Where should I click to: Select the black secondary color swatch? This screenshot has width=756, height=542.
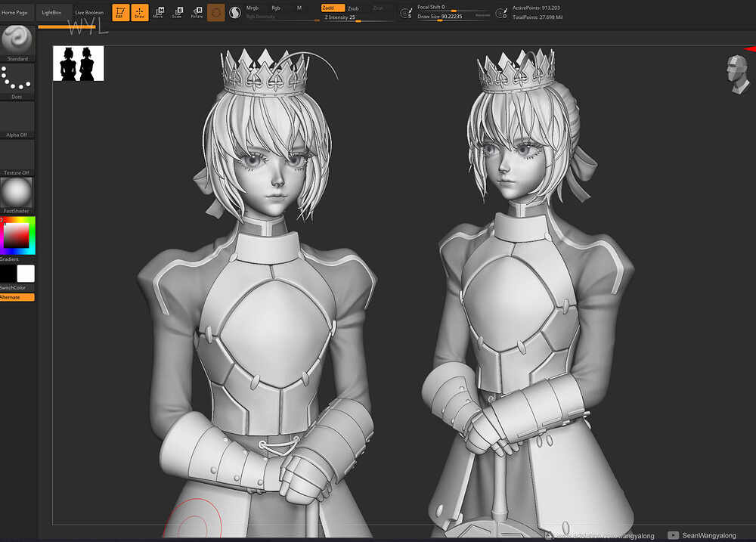(x=8, y=274)
